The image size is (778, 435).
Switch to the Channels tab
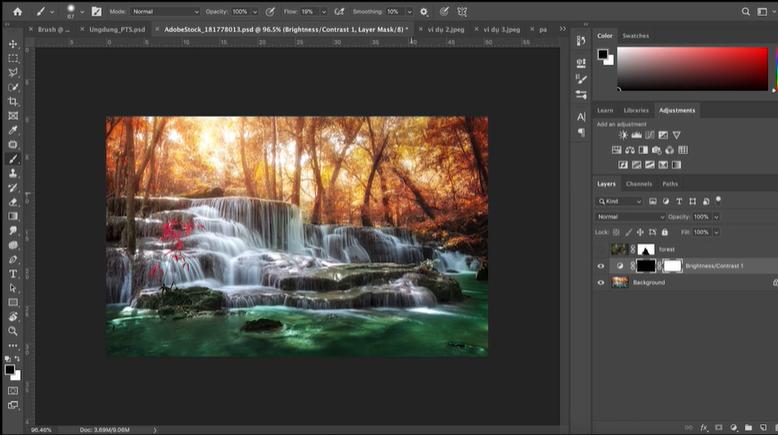[x=639, y=184]
